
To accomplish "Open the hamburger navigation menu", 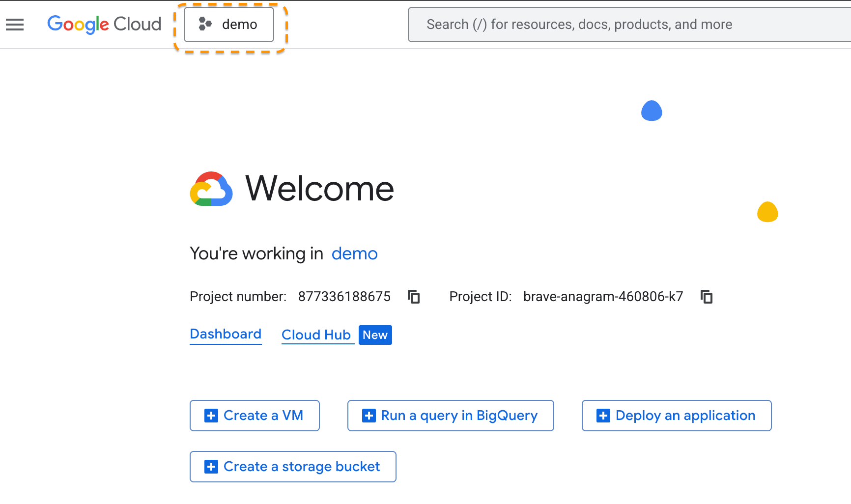I will (x=15, y=25).
